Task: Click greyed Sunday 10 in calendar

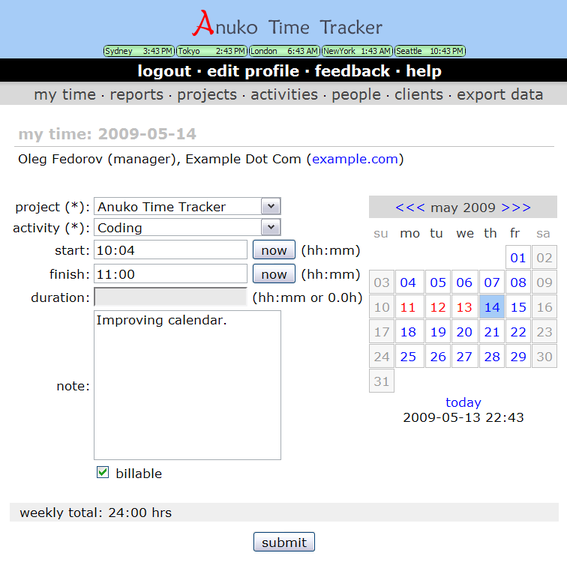Action: point(381,307)
